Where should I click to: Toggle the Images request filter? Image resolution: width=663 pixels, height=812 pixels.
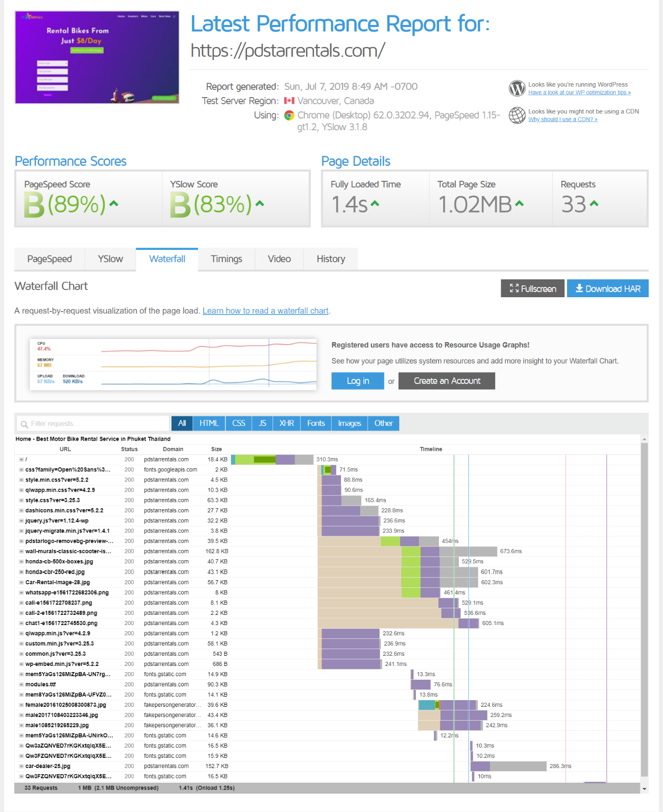click(349, 423)
